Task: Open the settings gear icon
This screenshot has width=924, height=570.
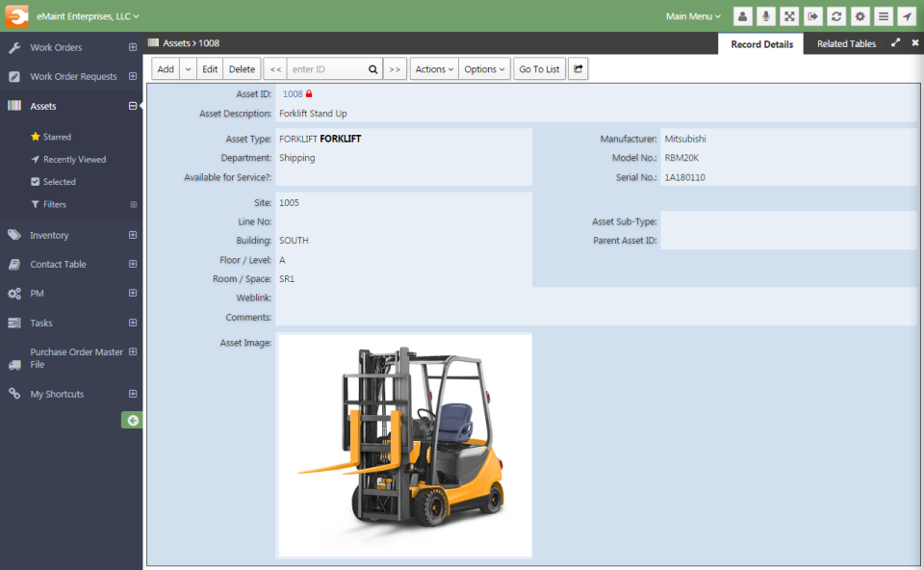Action: click(x=860, y=16)
